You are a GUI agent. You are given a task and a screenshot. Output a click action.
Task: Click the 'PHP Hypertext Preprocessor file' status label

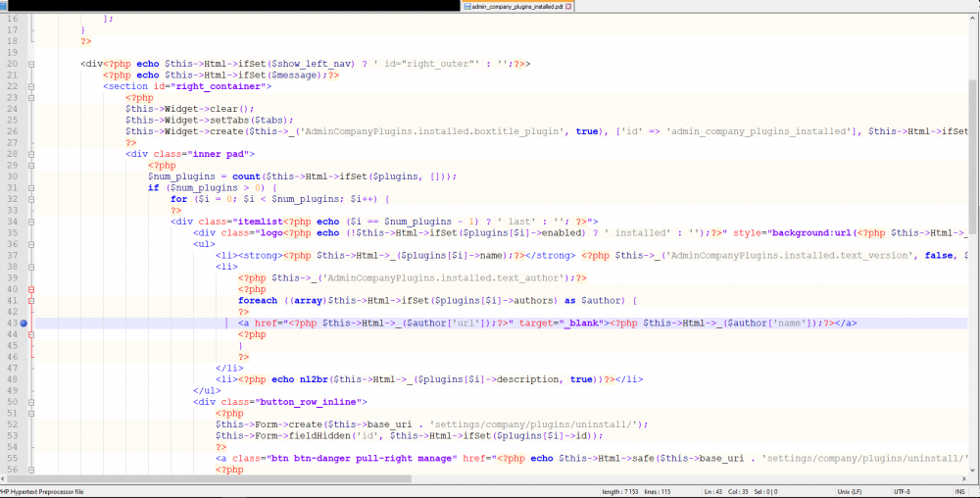coord(42,492)
